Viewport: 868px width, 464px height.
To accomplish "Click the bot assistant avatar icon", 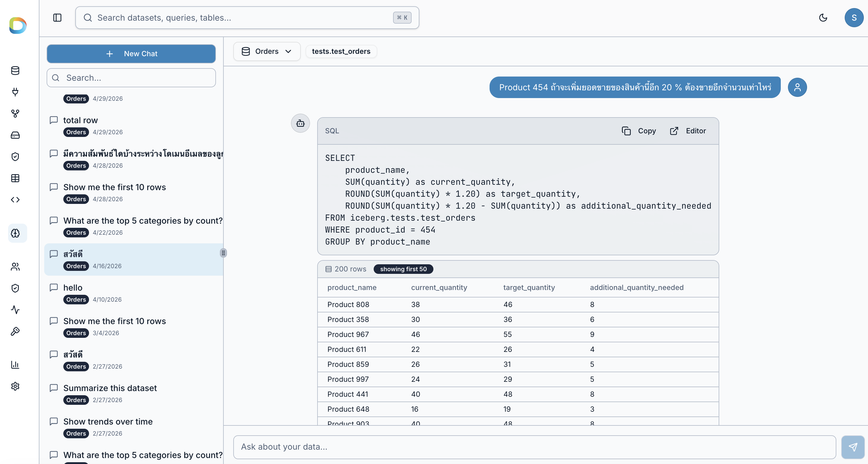I will tap(300, 123).
